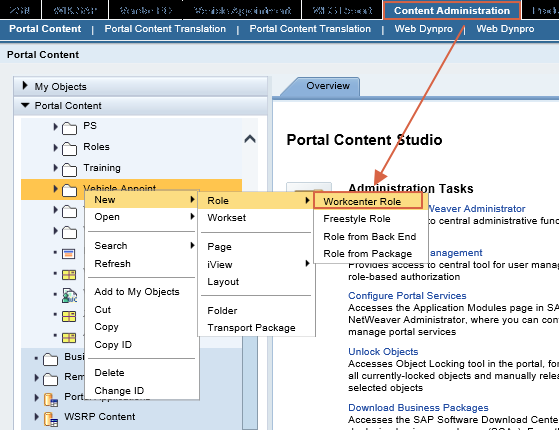Select the PS folder label
Image resolution: width=559 pixels, height=430 pixels.
(x=90, y=126)
